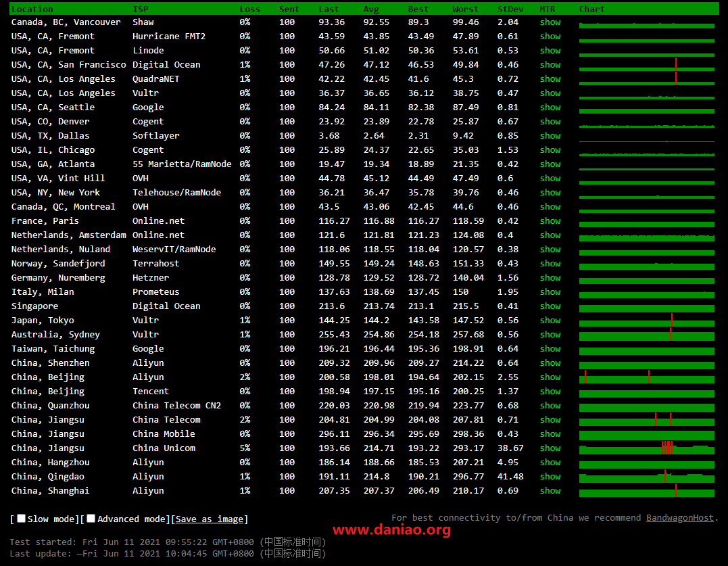Screen dimensions: 728x566
Task: Show MTR for Atlanta RamNode
Action: [x=550, y=164]
